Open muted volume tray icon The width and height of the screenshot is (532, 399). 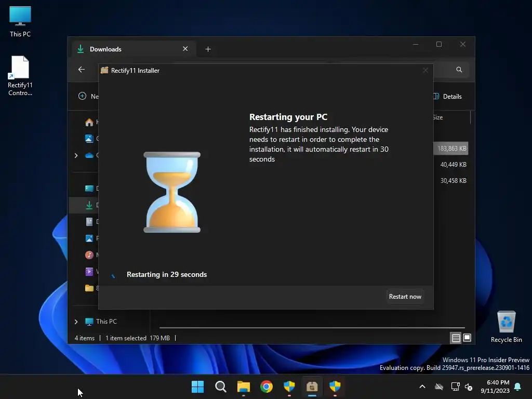pos(469,387)
